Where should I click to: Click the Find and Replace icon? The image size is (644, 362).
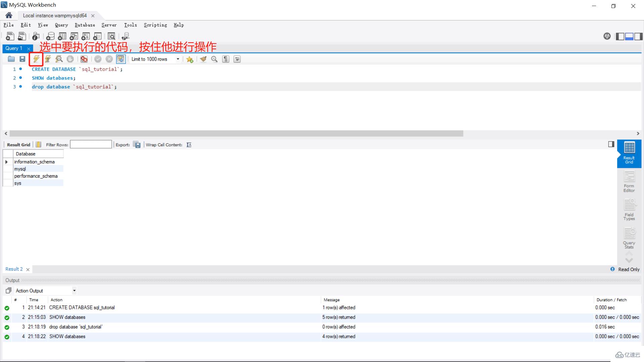215,59
